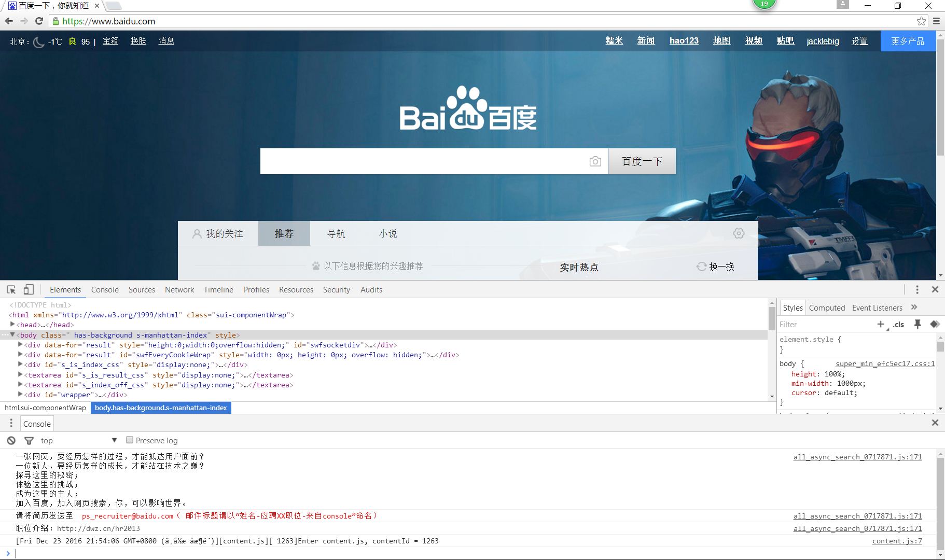Show more Styles sidebar tabs chevron
Screen dimensions: 945x560
(914, 307)
